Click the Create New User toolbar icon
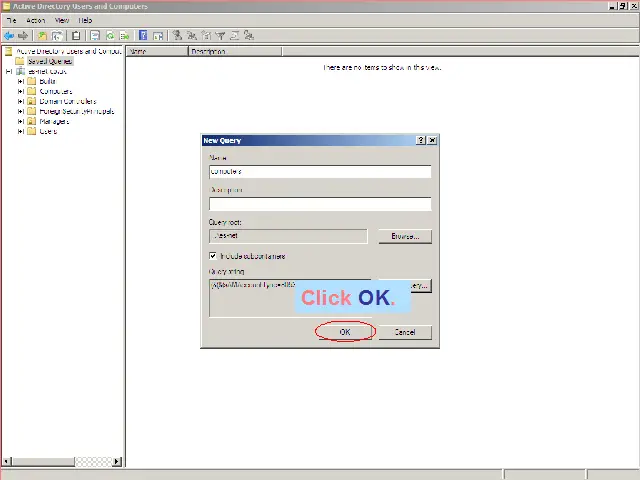 pos(176,35)
